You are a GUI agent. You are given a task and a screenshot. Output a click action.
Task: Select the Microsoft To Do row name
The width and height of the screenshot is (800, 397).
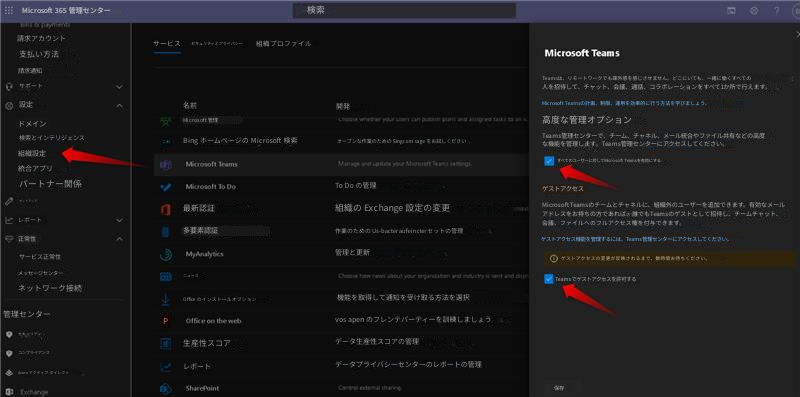coord(211,187)
